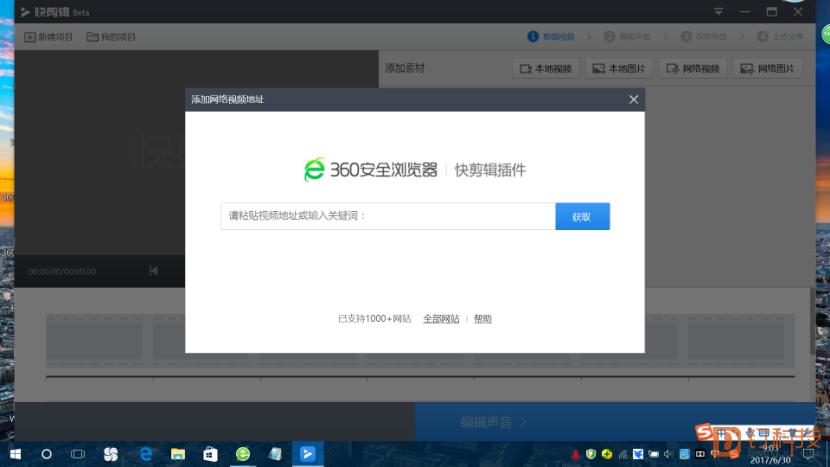Open the Windows Start menu
The height and width of the screenshot is (467, 830).
(x=15, y=454)
